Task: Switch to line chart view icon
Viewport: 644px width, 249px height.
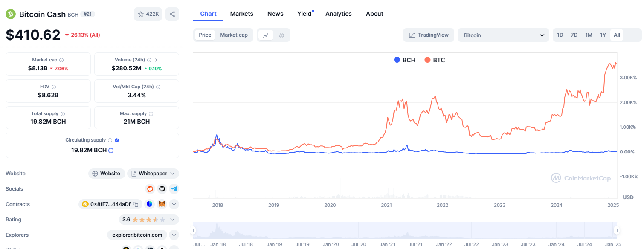Action: point(266,35)
